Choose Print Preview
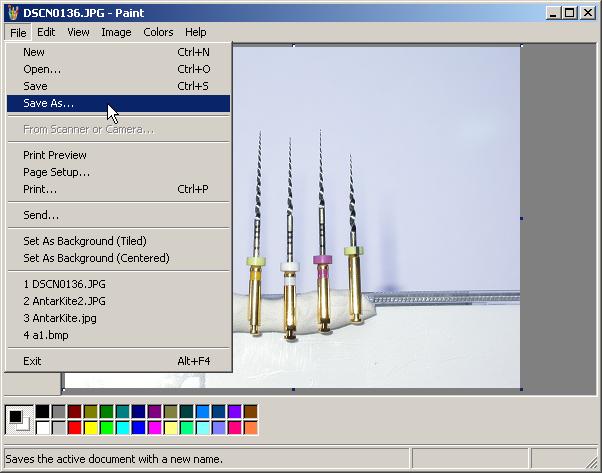This screenshot has height=473, width=602. 118,155
